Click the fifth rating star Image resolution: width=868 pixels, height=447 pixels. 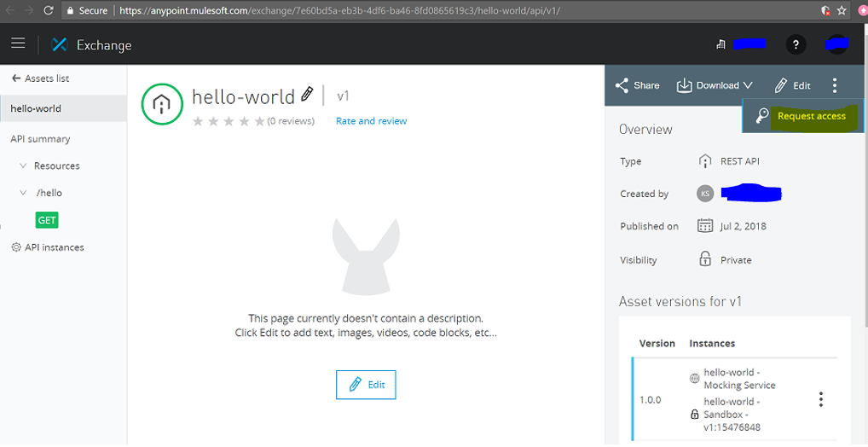259,121
